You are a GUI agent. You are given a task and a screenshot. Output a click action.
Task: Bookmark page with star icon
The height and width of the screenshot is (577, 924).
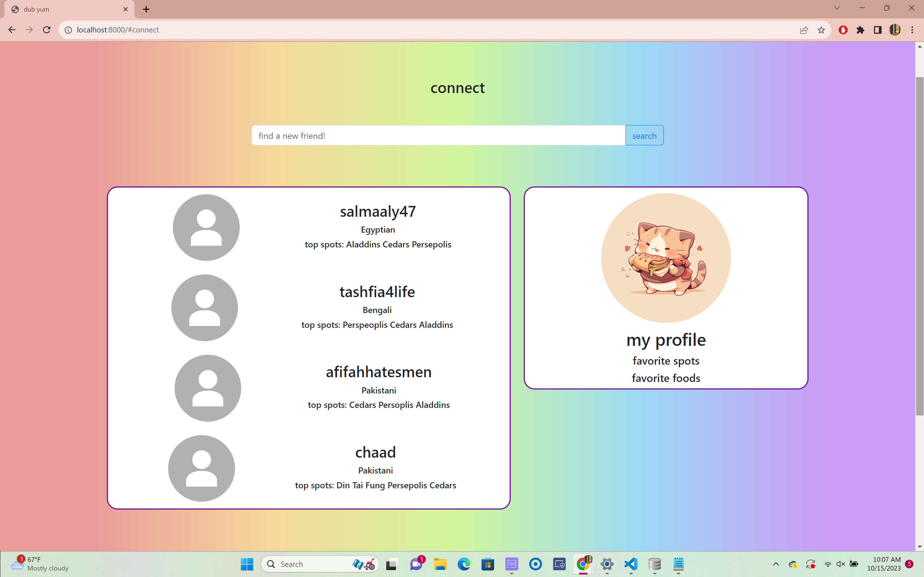tap(821, 30)
